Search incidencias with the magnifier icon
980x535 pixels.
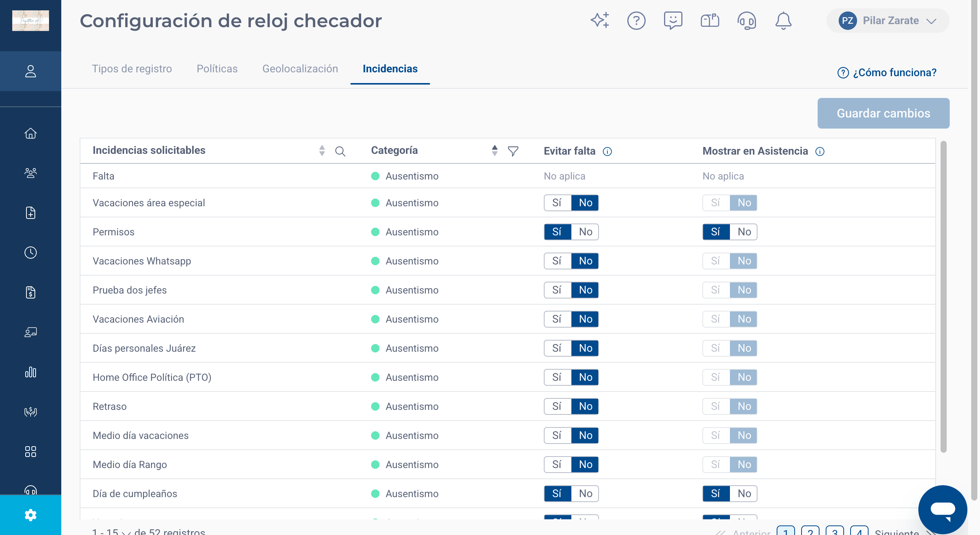tap(340, 152)
